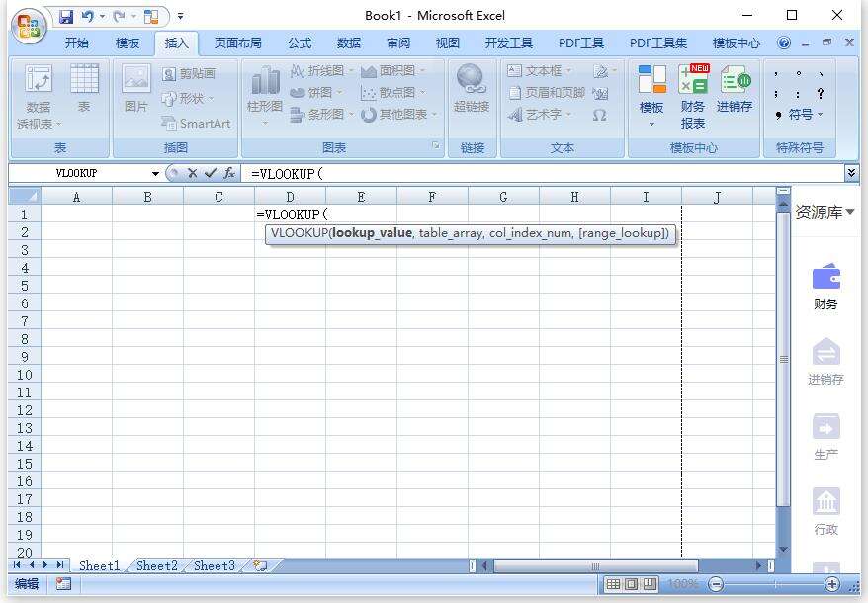Insert a 文本框 text box

[540, 71]
